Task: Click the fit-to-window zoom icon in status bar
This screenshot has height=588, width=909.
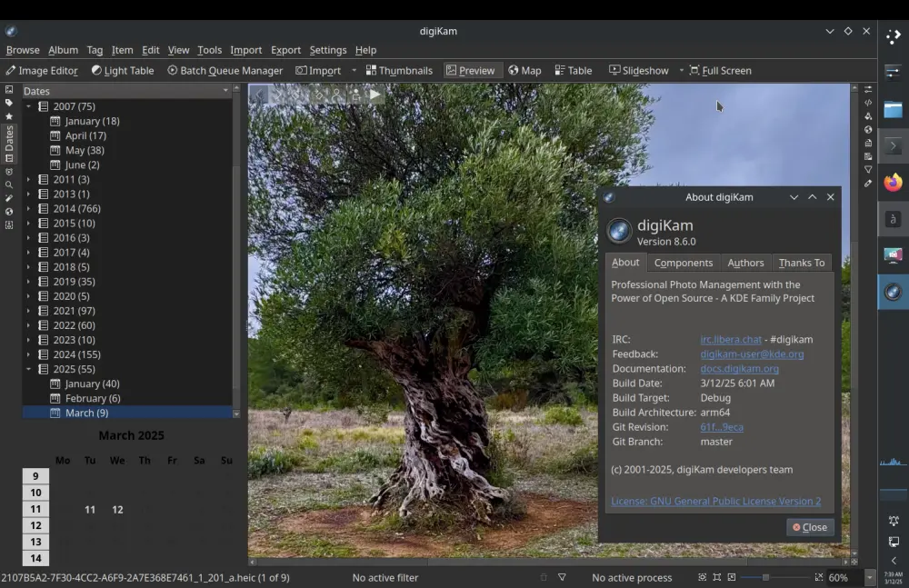Action: 702,577
